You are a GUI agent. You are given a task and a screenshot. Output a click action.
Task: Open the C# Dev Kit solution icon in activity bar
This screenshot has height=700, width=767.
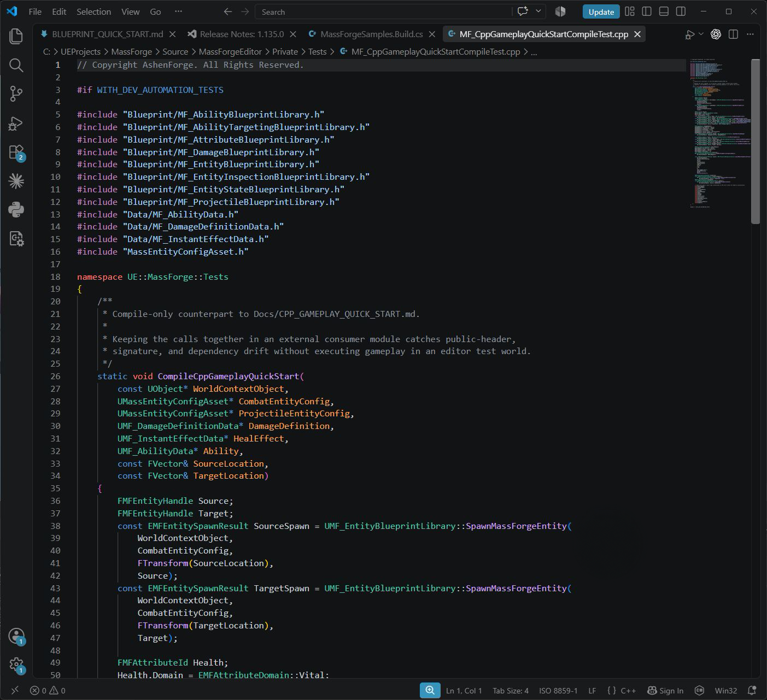pyautogui.click(x=16, y=238)
